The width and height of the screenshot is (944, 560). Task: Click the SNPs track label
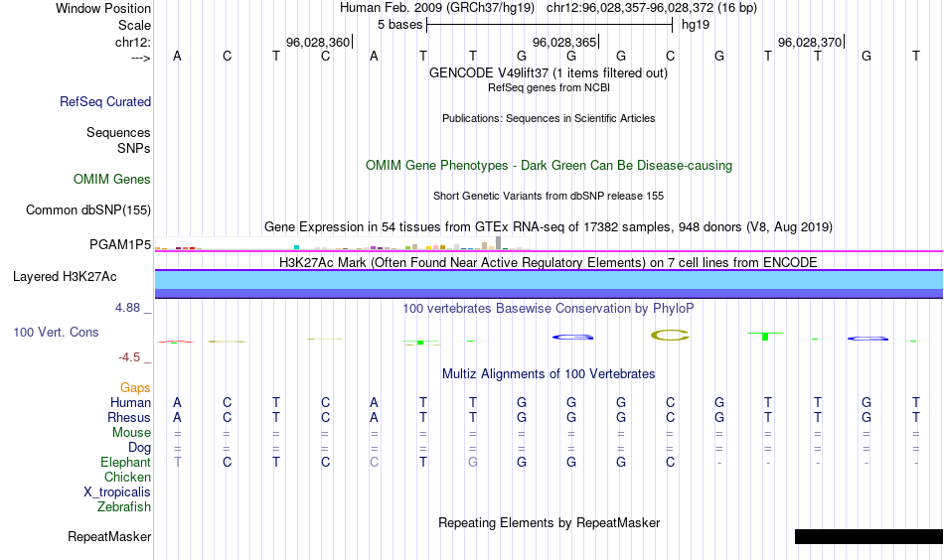(x=134, y=148)
